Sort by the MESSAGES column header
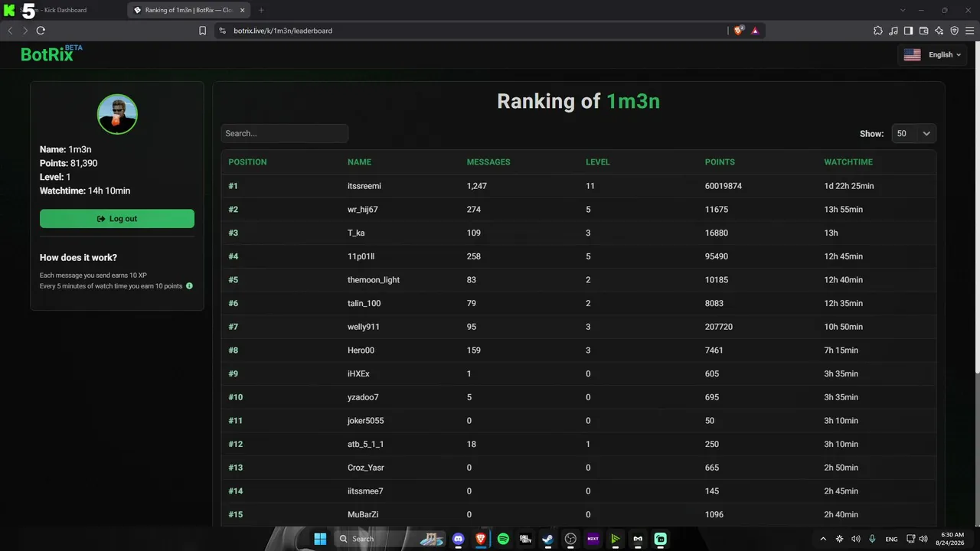The height and width of the screenshot is (551, 980). pos(488,162)
